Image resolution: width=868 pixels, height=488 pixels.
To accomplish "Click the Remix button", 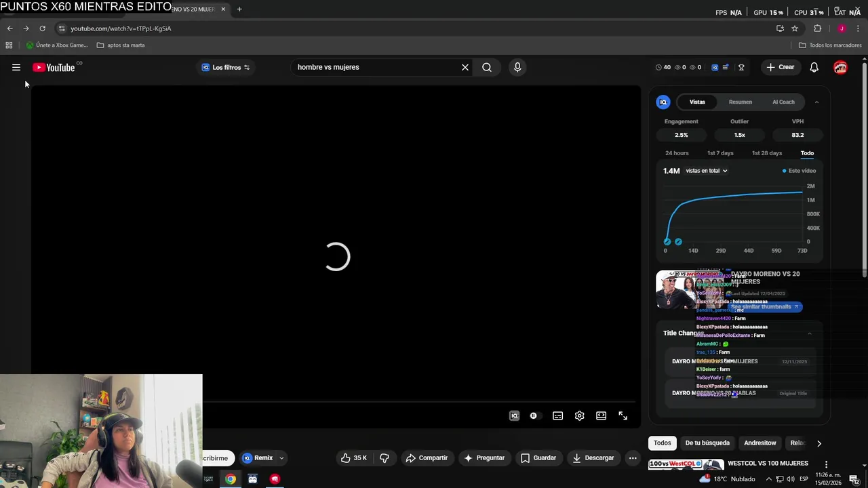I will pyautogui.click(x=258, y=458).
